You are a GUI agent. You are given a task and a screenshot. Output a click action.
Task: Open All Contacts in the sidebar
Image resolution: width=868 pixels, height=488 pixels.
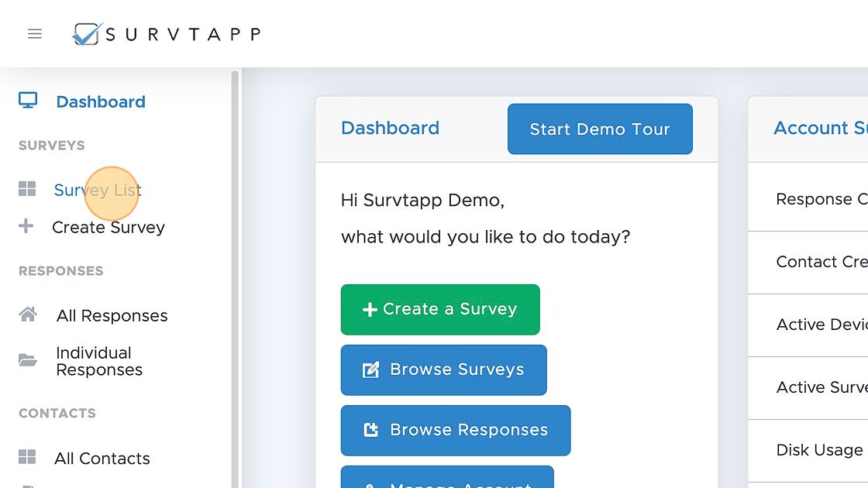click(x=102, y=458)
